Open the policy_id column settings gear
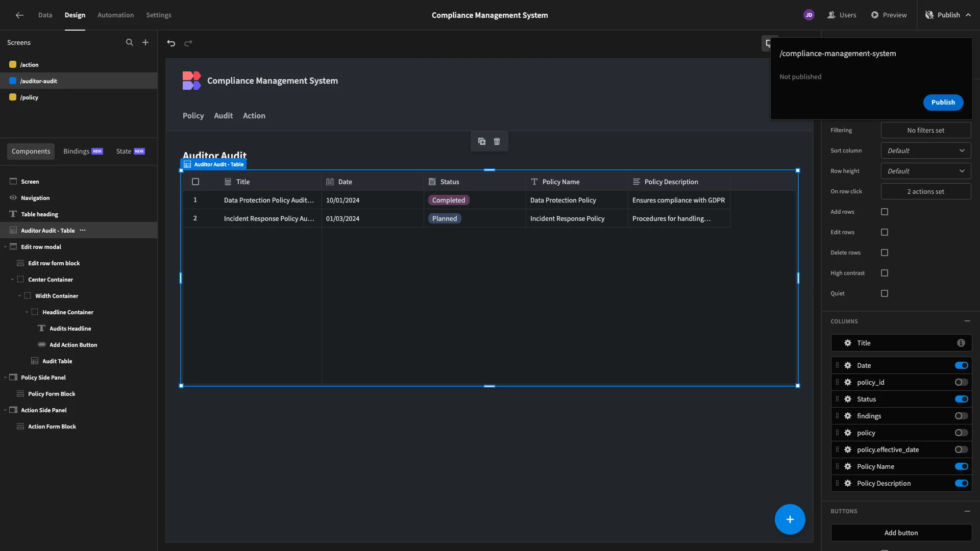This screenshot has width=980, height=551. click(848, 383)
